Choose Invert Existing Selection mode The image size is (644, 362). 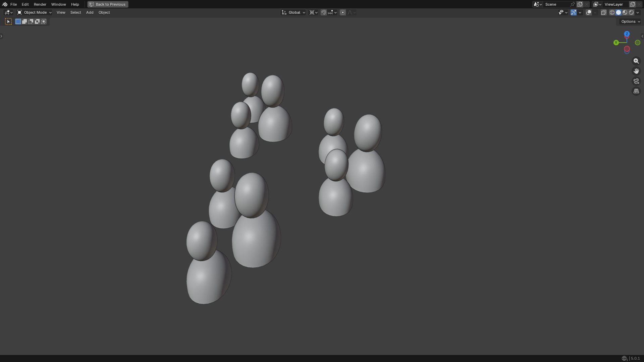pyautogui.click(x=37, y=21)
